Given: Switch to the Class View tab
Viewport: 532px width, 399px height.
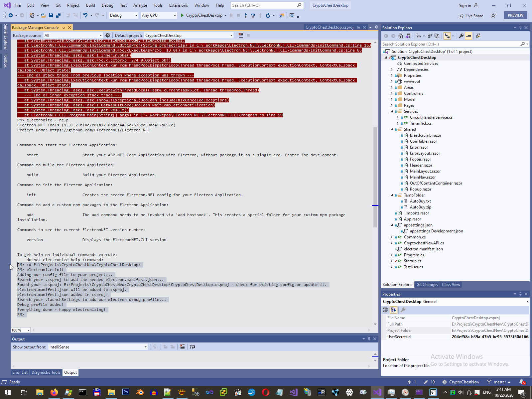Looking at the screenshot, I should 451,285.
